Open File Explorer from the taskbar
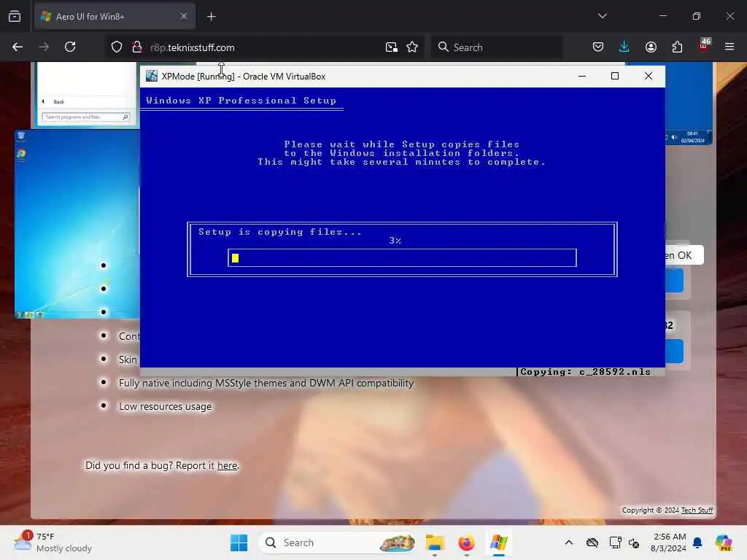 click(x=435, y=542)
